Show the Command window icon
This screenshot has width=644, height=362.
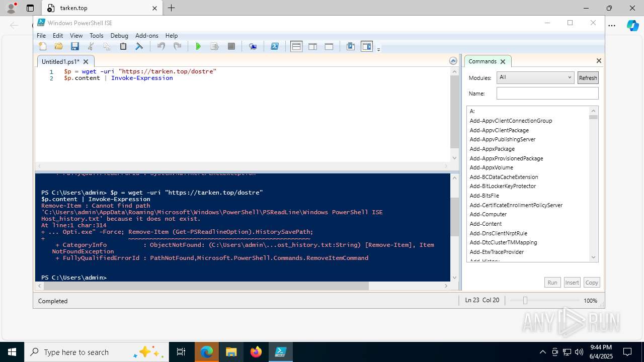351,46
